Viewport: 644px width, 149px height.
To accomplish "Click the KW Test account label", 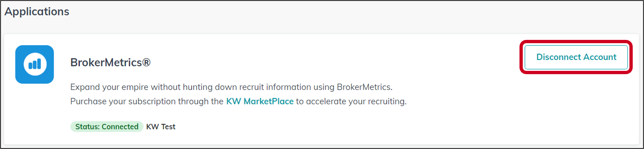I will pos(161,126).
